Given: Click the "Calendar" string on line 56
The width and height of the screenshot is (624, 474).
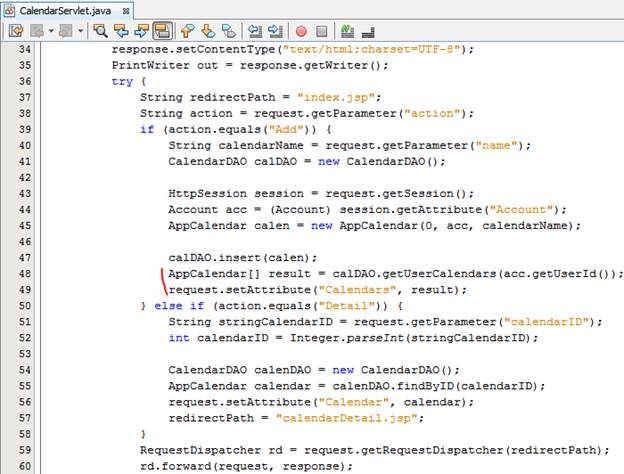Looking at the screenshot, I should coord(353,402).
